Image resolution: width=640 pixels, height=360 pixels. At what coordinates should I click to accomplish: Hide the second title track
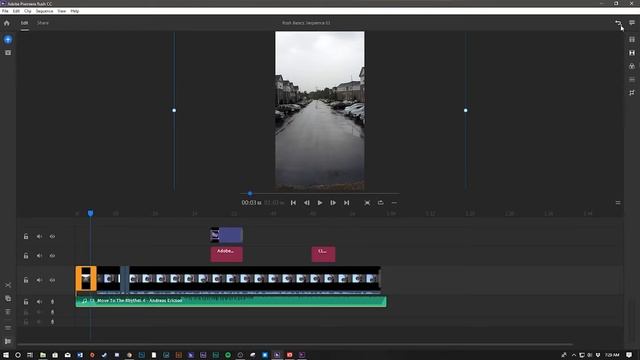point(52,256)
